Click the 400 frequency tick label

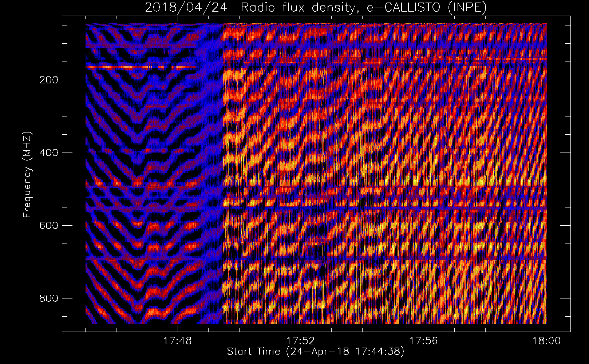[49, 153]
